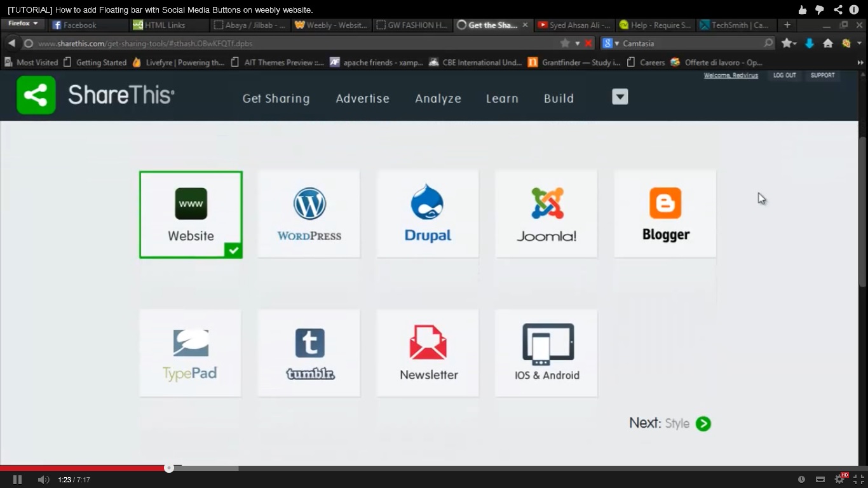
Task: Select the Website platform tile
Action: coord(191,215)
